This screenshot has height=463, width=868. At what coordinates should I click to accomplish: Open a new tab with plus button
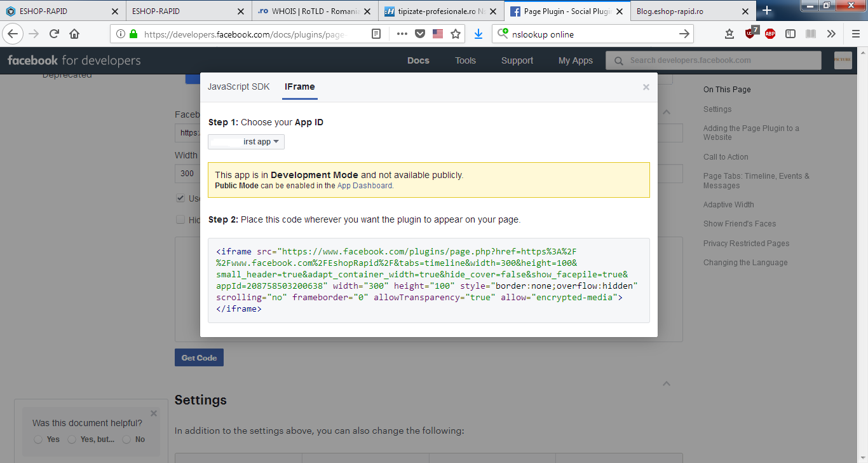767,11
